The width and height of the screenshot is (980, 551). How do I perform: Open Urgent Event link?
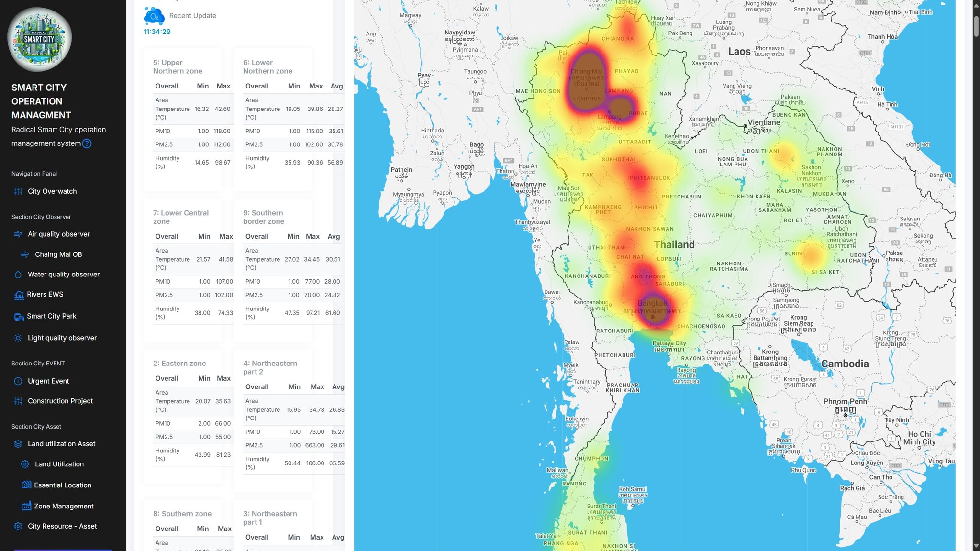pos(48,381)
